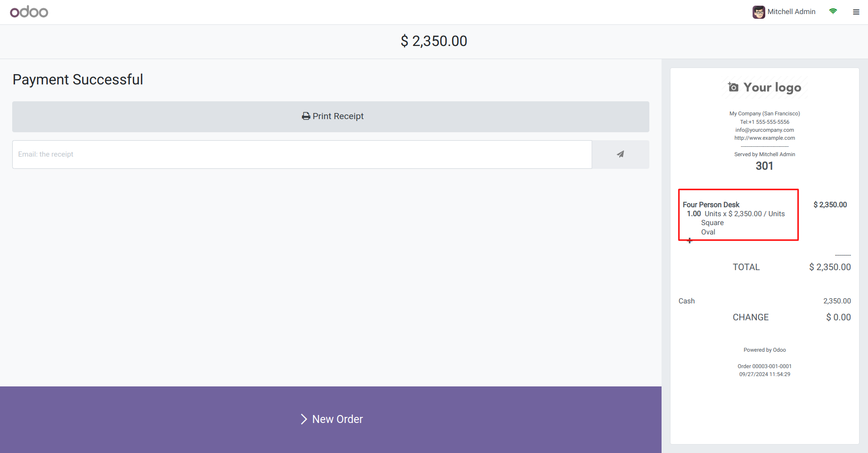Click Mitchell Admin avatar picture
This screenshot has width=868, height=453.
759,12
